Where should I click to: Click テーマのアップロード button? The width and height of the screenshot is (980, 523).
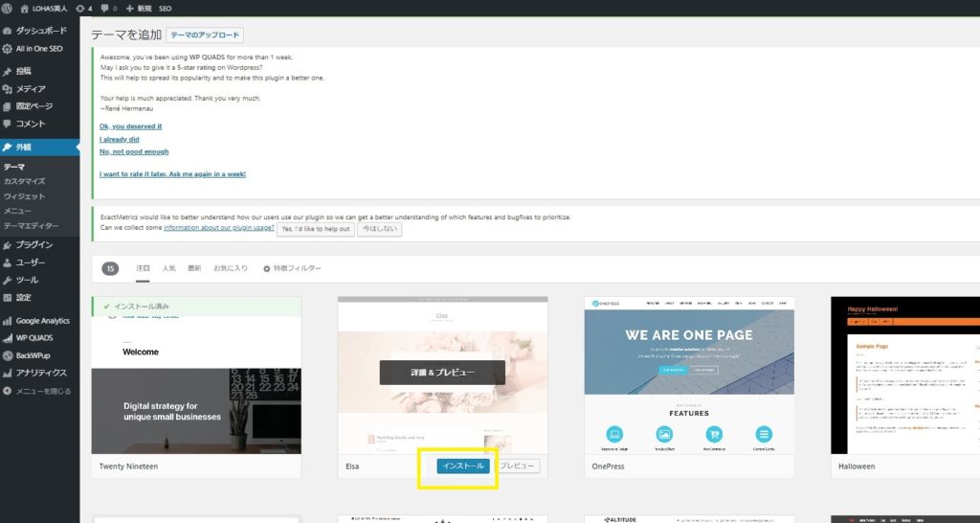tap(205, 35)
